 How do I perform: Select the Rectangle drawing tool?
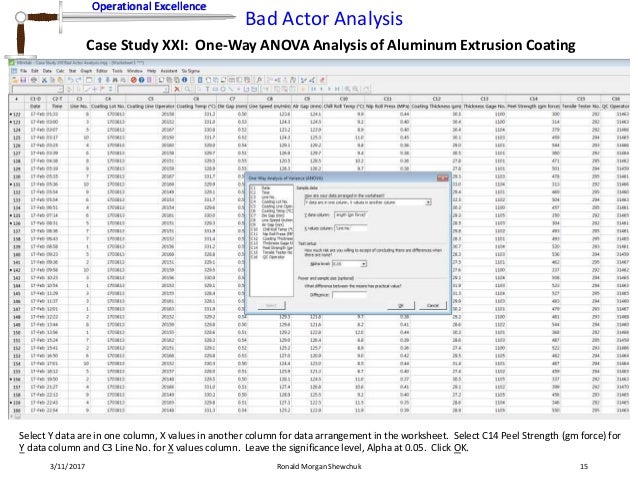click(215, 89)
